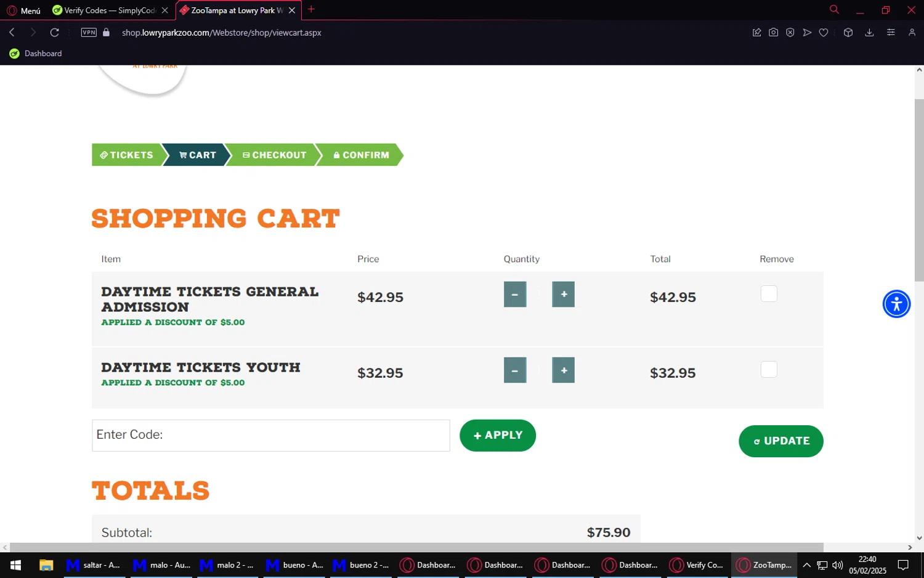Viewport: 924px width, 578px height.
Task: Open the network tray icon
Action: pos(822,565)
